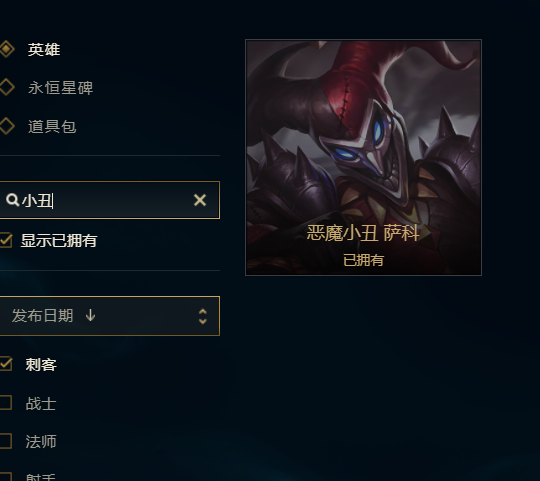This screenshot has width=540, height=481.
Task: Toggle the sort direction down arrow
Action: [x=90, y=315]
